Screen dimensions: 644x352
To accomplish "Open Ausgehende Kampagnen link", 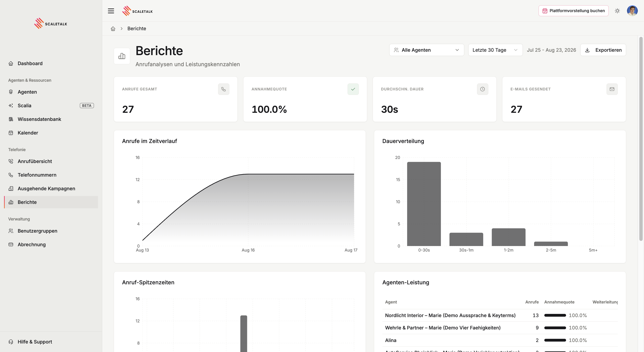I will tap(51, 189).
